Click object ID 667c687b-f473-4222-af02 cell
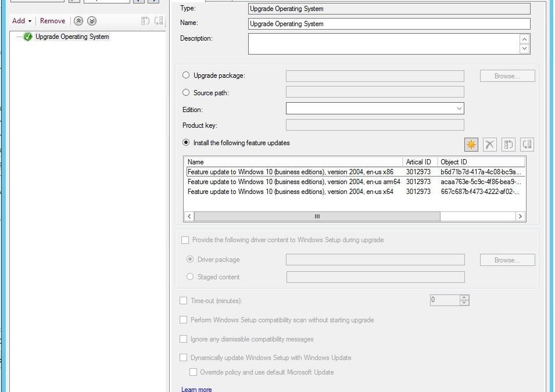Screen dimensions: 555x392 click(x=481, y=192)
